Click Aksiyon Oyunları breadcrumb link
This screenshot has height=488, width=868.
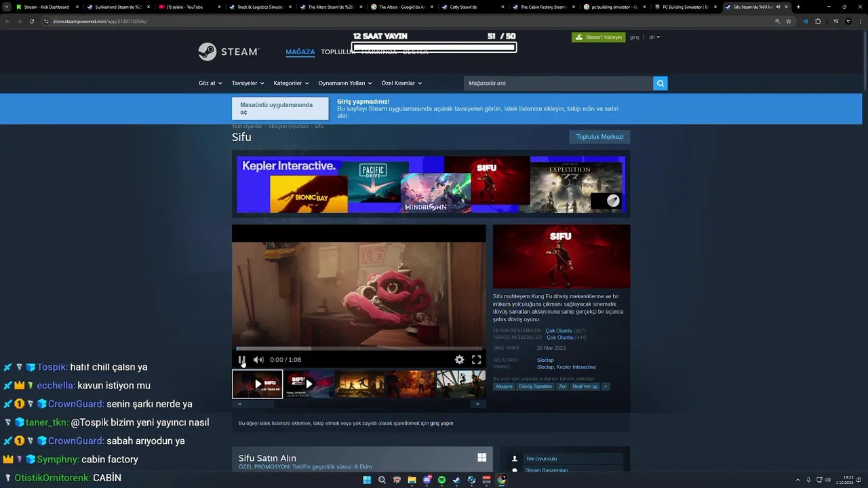(x=288, y=127)
